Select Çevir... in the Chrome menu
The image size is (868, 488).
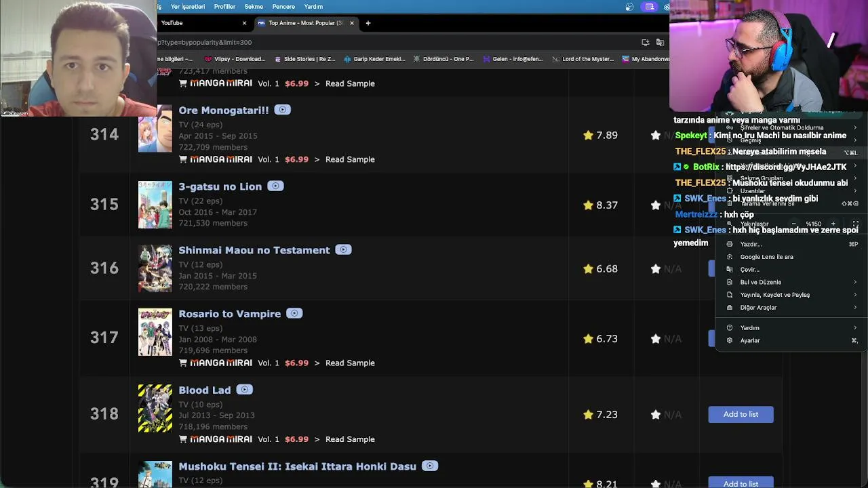pos(792,270)
